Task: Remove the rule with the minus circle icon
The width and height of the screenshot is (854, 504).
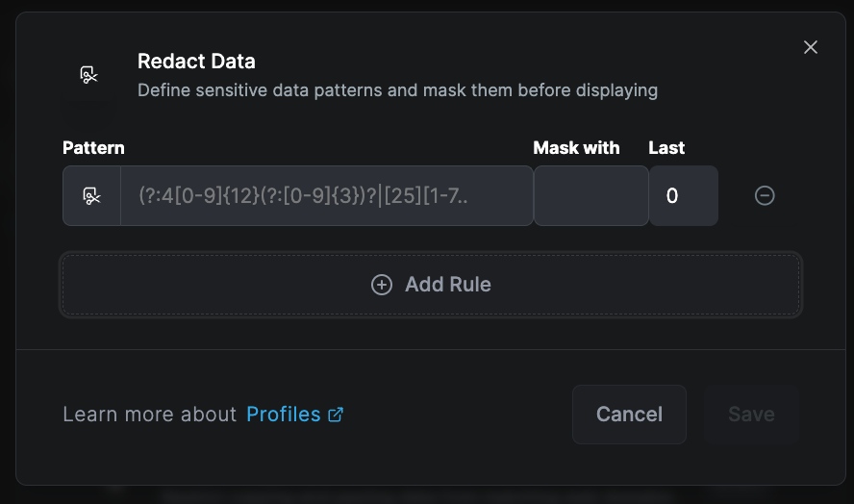Action: coord(765,195)
